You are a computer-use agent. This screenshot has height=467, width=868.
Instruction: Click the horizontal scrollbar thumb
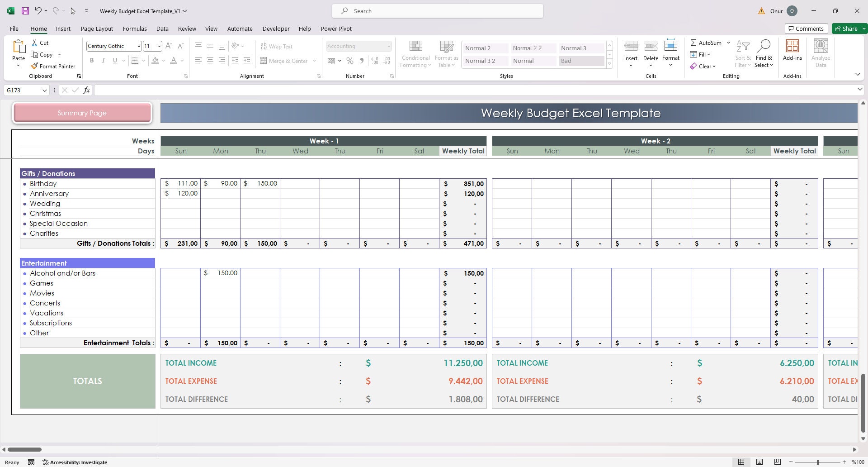[25, 449]
